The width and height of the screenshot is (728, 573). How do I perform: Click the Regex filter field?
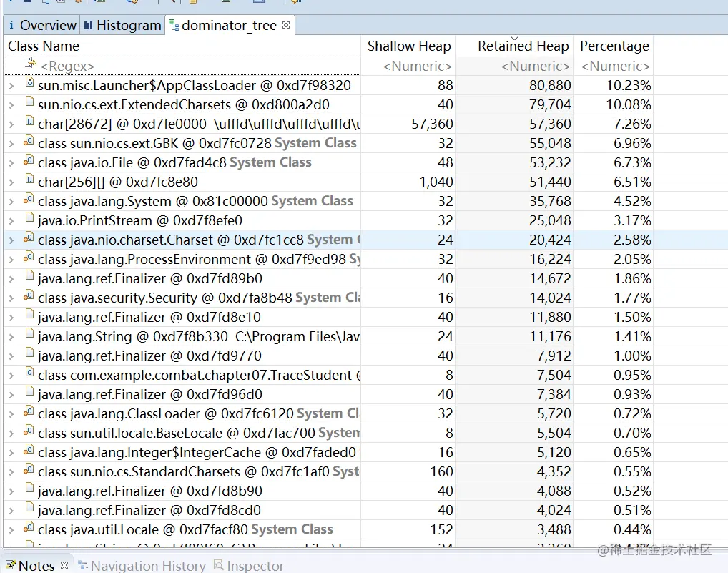pyautogui.click(x=182, y=66)
